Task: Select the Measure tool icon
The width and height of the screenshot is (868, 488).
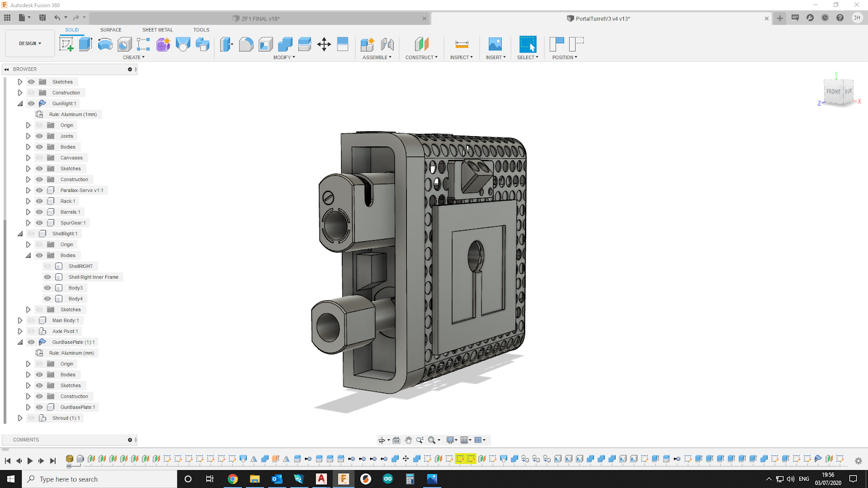Action: 462,44
